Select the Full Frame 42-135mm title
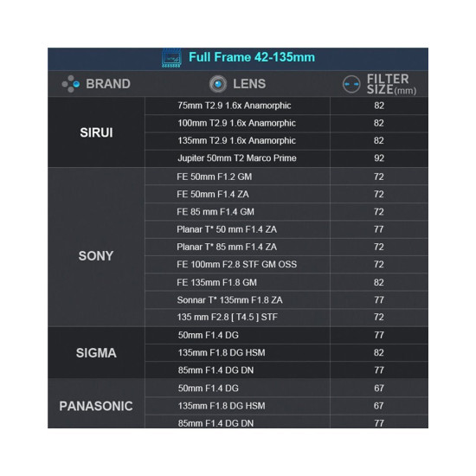Image resolution: width=476 pixels, height=476 pixels. click(x=252, y=57)
